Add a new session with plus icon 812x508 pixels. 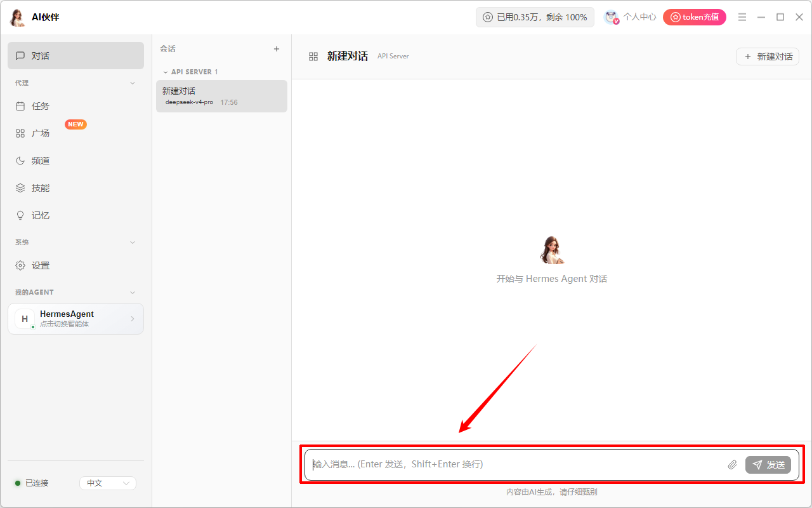click(x=277, y=49)
